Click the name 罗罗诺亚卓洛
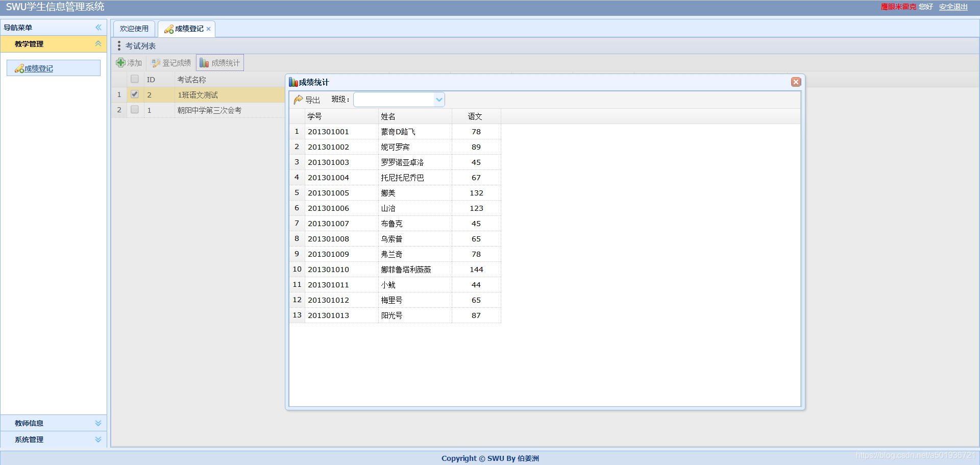The image size is (980, 465). coord(402,162)
